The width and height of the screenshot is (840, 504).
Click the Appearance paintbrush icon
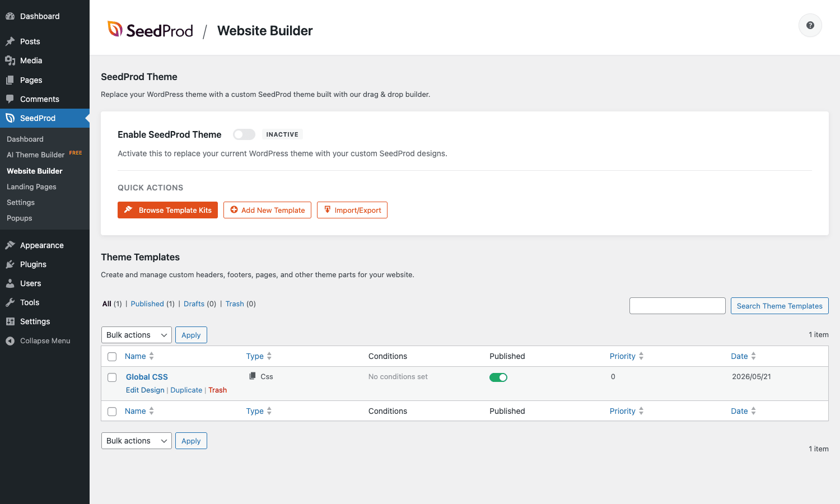[x=10, y=245]
